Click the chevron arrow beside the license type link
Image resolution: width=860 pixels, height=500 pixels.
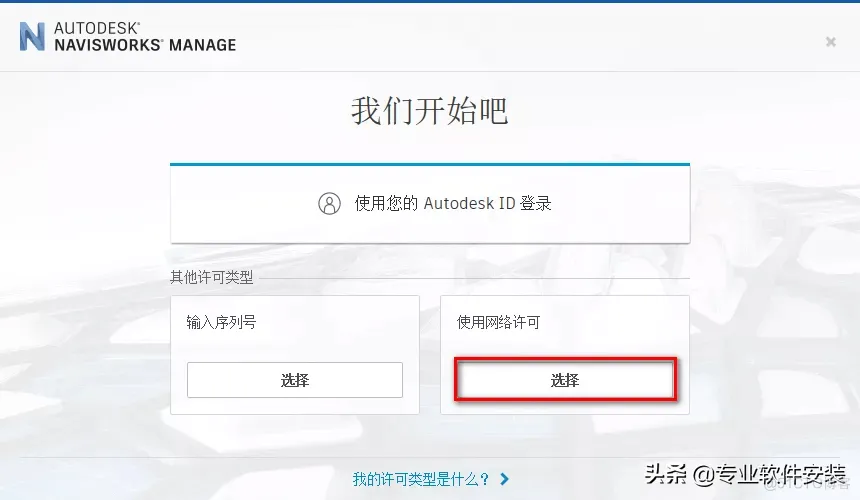coord(505,479)
